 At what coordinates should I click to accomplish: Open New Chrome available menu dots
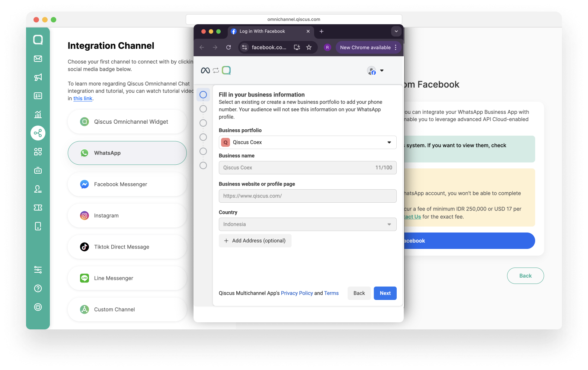pos(396,47)
